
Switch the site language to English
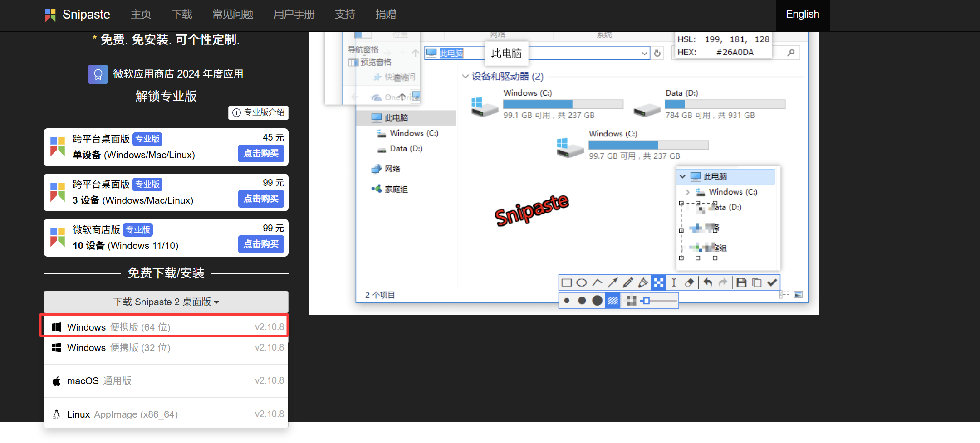(x=802, y=15)
